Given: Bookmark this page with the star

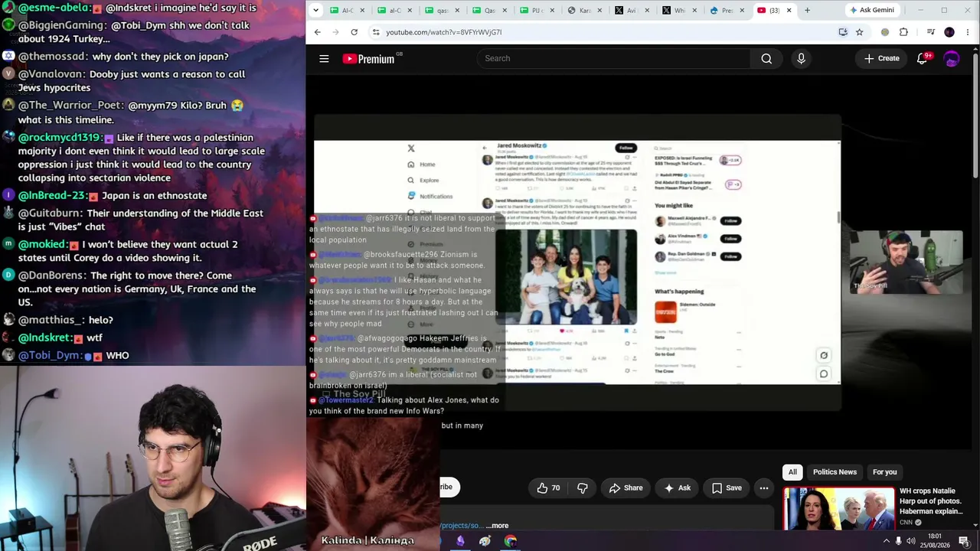Looking at the screenshot, I should tap(859, 32).
